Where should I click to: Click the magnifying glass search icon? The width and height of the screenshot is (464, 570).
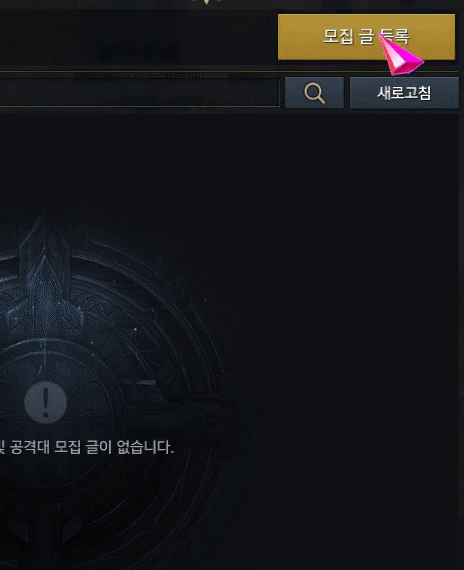(x=314, y=93)
